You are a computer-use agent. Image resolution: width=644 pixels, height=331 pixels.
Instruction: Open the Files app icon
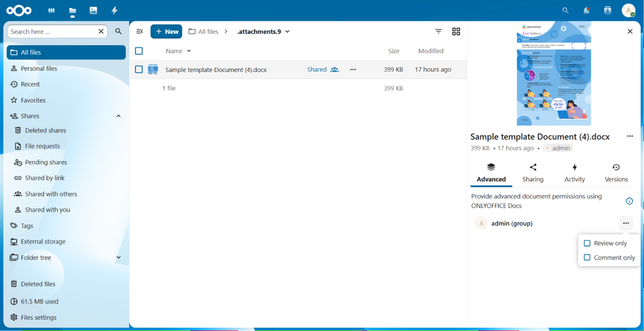click(x=72, y=10)
